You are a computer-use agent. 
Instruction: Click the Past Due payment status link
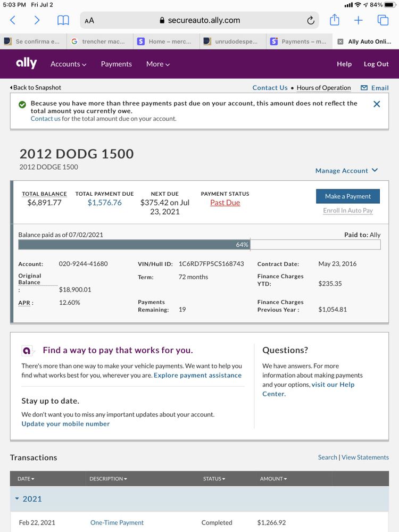pos(225,203)
